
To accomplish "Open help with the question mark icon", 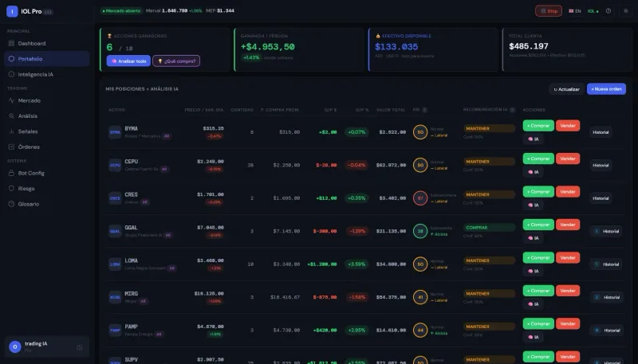I will coord(608,11).
